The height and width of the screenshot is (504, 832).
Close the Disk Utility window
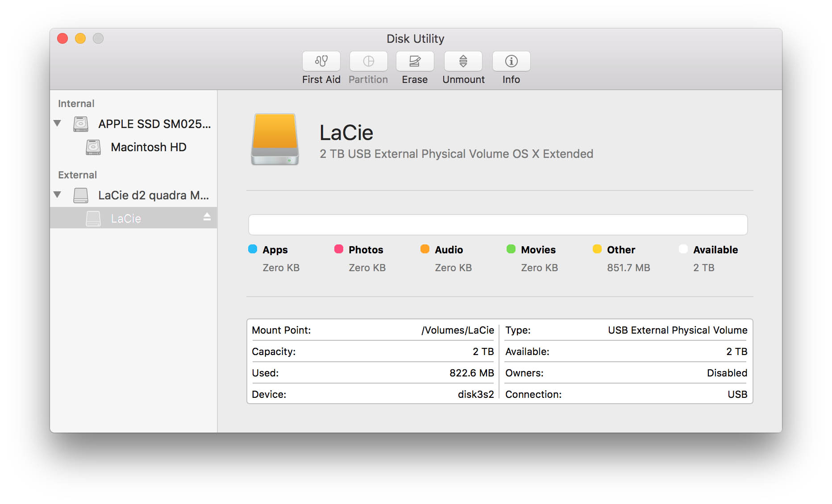[62, 39]
